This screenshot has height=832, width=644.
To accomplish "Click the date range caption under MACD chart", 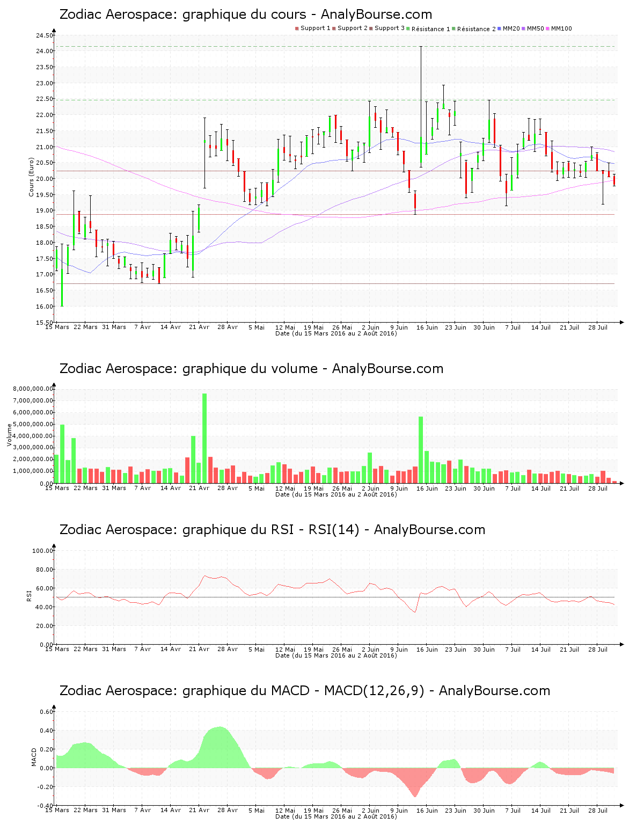I will point(336,816).
